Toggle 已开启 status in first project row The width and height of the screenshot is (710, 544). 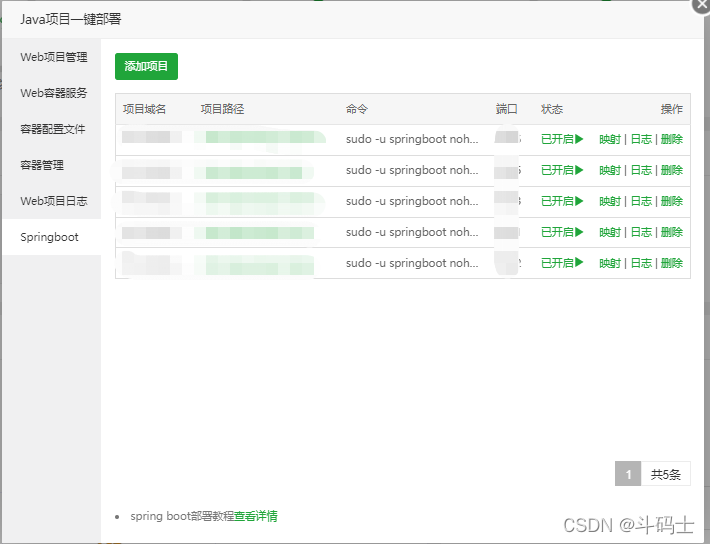pyautogui.click(x=562, y=139)
